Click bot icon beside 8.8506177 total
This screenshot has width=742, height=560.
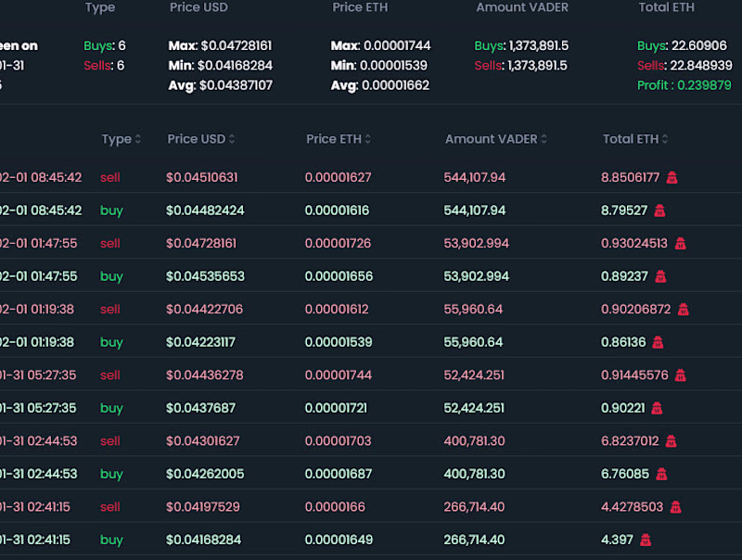pyautogui.click(x=672, y=178)
